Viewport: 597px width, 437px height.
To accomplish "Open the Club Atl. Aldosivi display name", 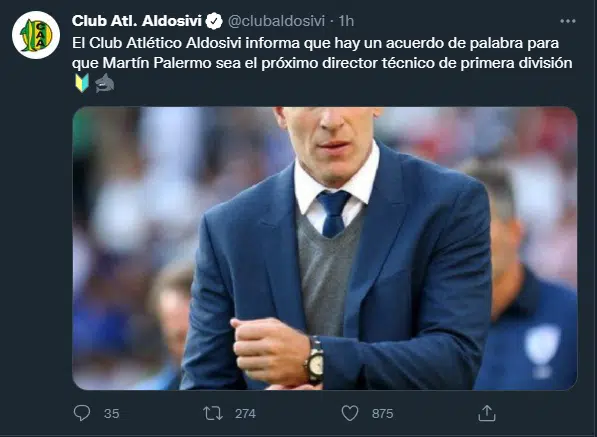I will point(136,21).
